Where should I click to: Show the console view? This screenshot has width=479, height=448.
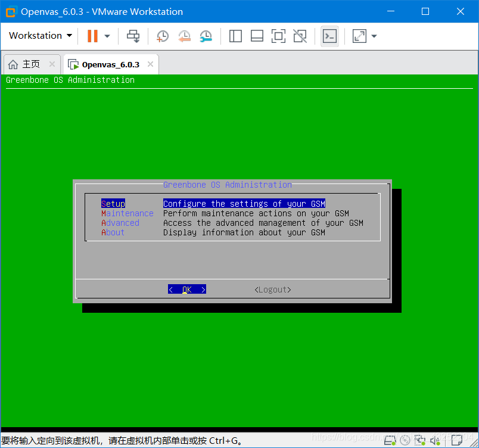[329, 36]
